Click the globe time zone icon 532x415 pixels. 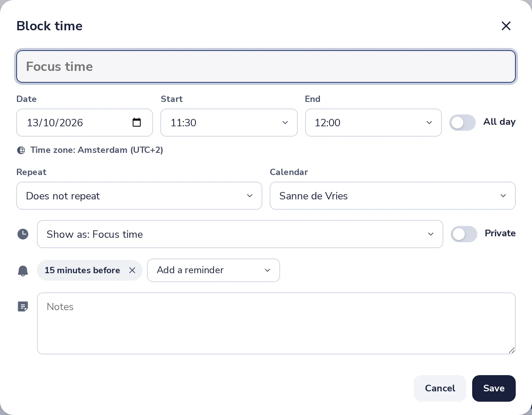point(21,150)
